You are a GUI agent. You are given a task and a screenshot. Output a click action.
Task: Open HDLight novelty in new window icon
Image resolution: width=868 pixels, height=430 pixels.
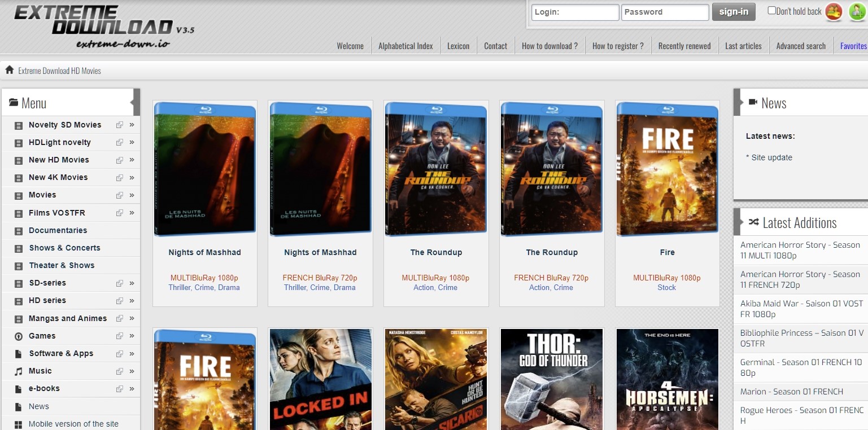pyautogui.click(x=119, y=143)
